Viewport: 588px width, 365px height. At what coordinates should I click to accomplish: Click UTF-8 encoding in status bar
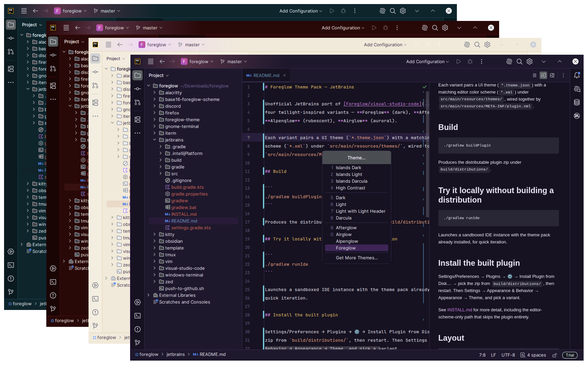[508, 355]
